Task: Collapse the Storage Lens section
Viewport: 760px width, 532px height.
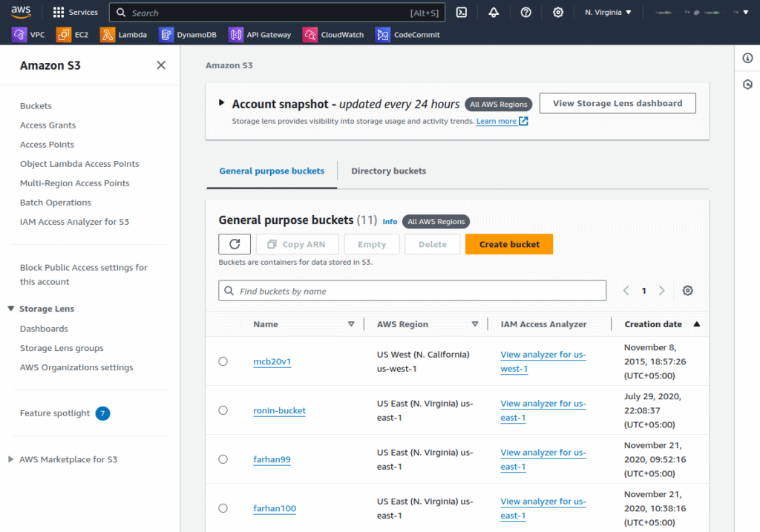Action: click(x=10, y=309)
